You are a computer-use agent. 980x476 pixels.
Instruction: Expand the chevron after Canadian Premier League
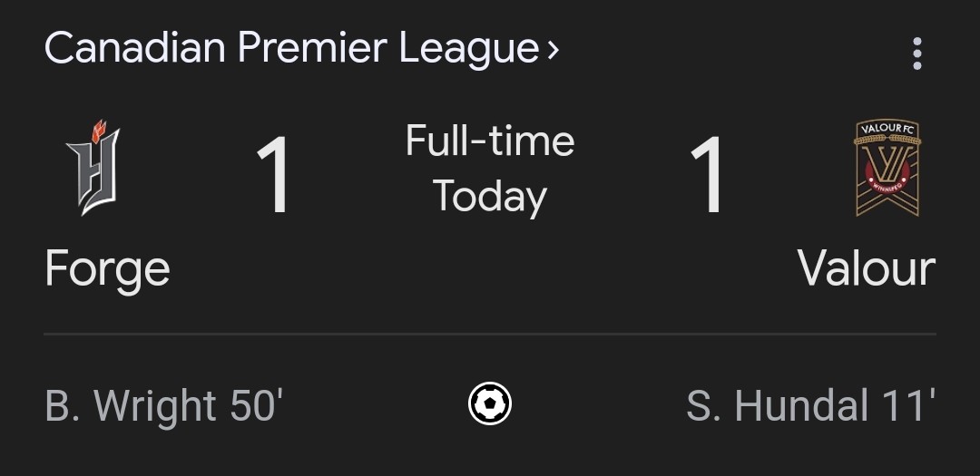click(x=553, y=50)
